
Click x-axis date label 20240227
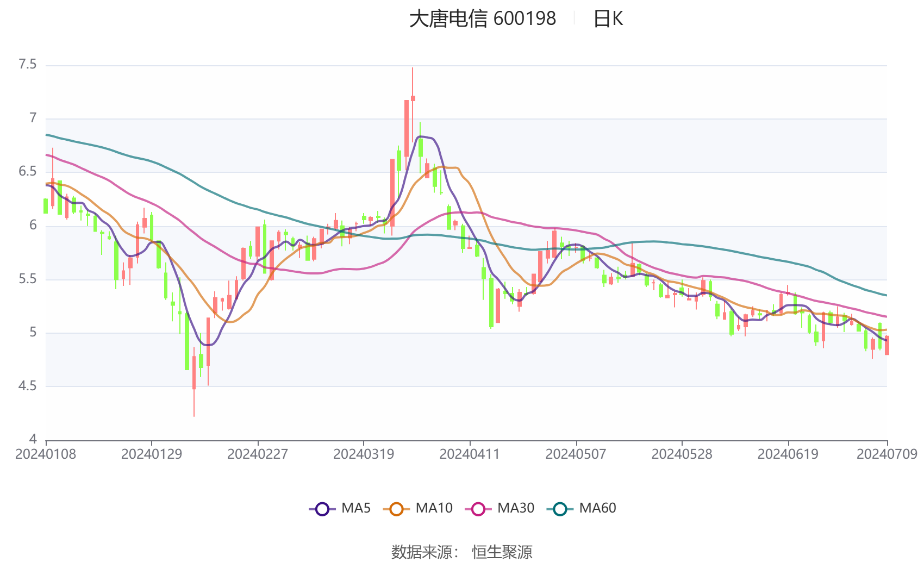click(x=258, y=454)
